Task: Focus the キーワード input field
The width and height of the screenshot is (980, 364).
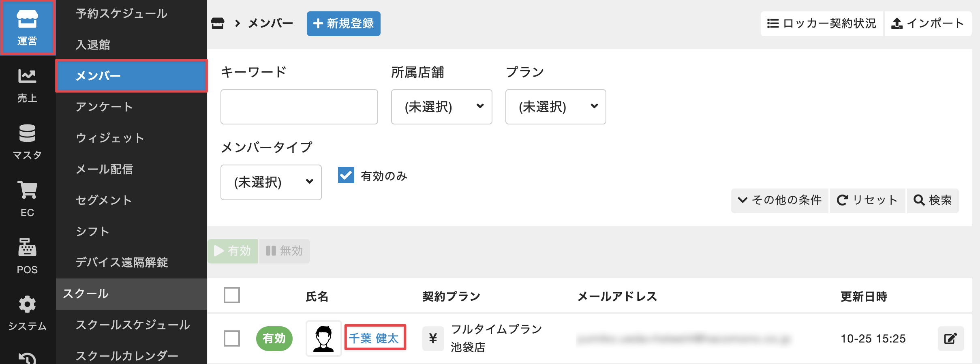Action: (299, 107)
